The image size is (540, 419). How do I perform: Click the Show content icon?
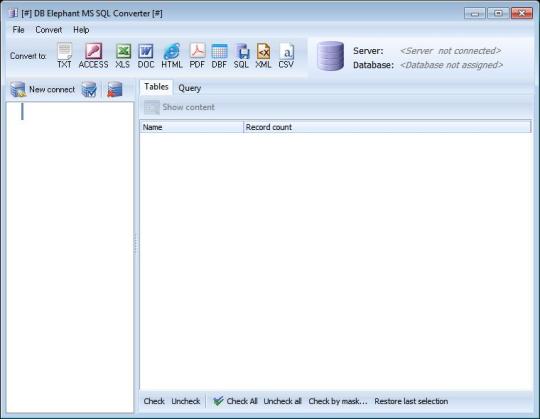pyautogui.click(x=152, y=107)
